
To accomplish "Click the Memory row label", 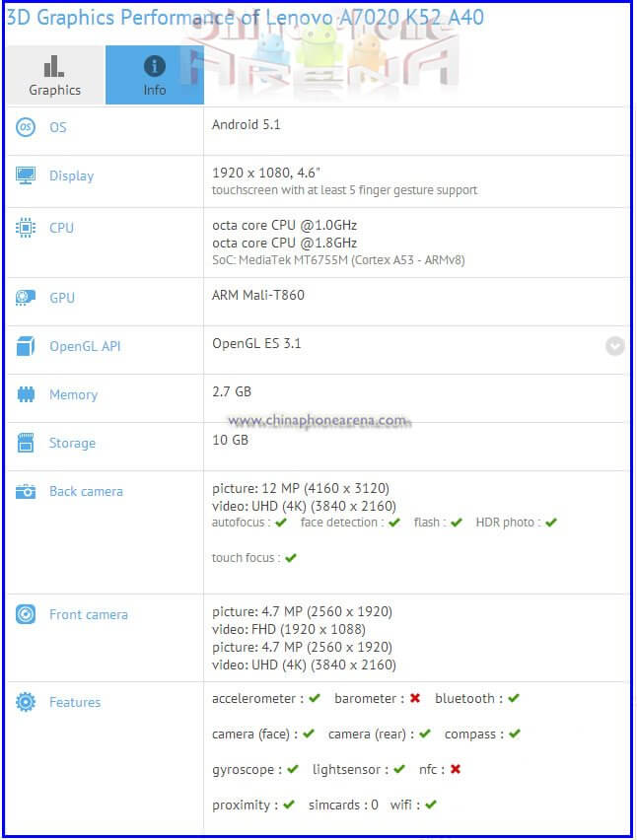I will (x=73, y=395).
